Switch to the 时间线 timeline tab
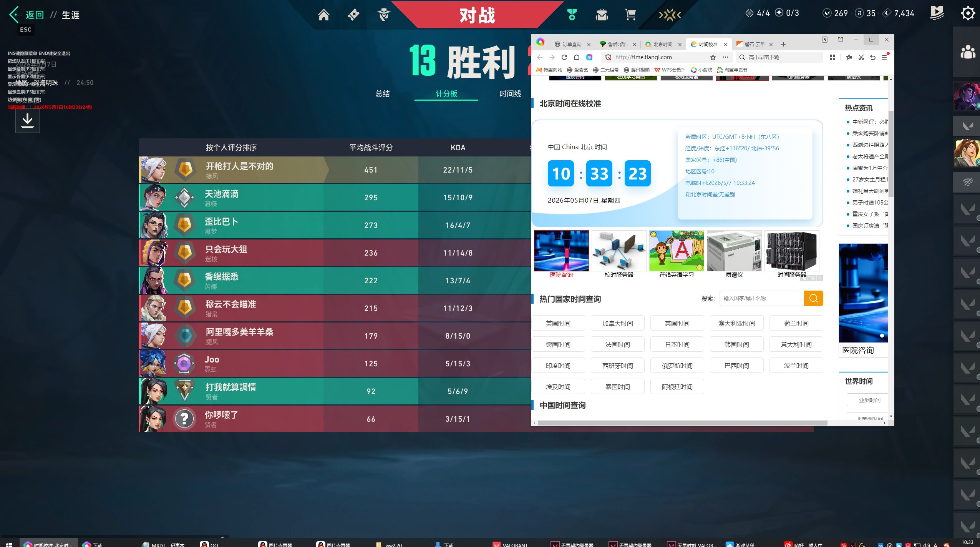This screenshot has height=547, width=980. (510, 93)
